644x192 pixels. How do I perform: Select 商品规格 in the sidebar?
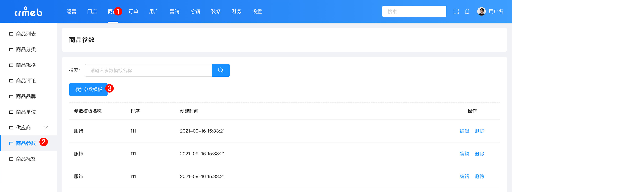tap(26, 65)
